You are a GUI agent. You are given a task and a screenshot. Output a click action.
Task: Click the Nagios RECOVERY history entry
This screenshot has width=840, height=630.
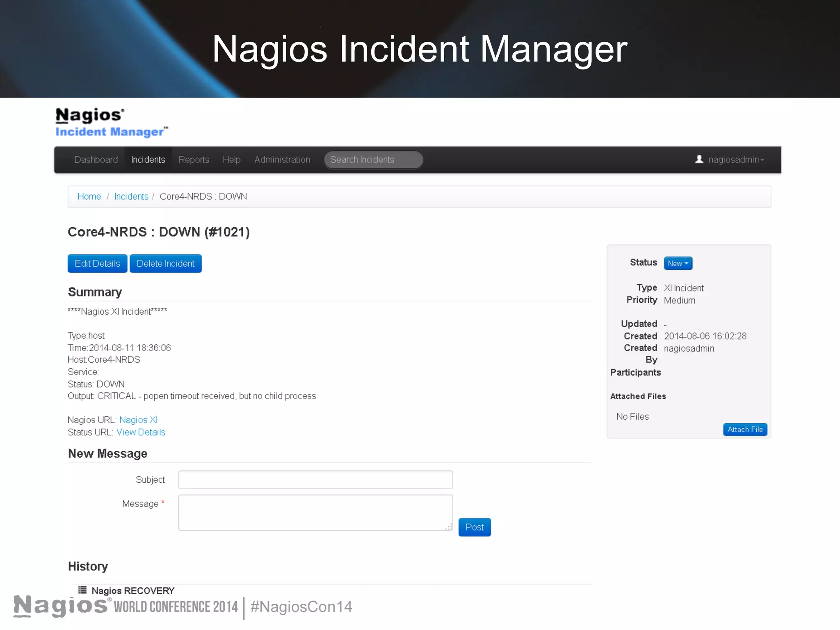point(133,591)
